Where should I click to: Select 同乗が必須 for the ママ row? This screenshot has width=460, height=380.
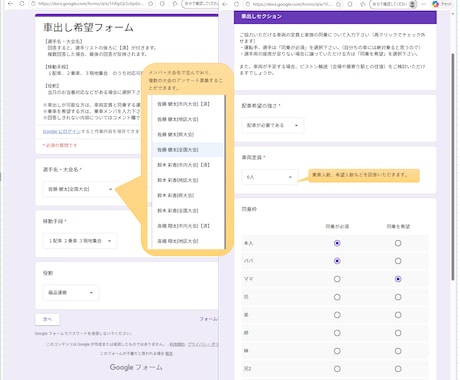(337, 279)
